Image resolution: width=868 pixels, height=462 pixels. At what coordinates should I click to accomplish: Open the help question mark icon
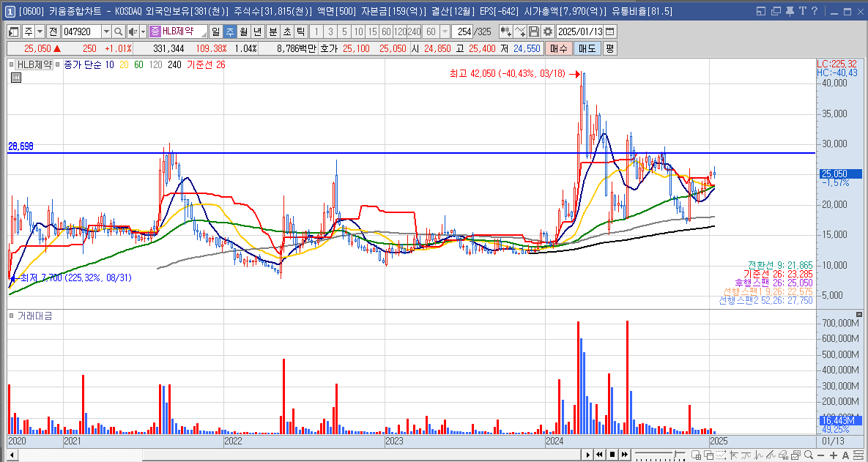click(815, 10)
